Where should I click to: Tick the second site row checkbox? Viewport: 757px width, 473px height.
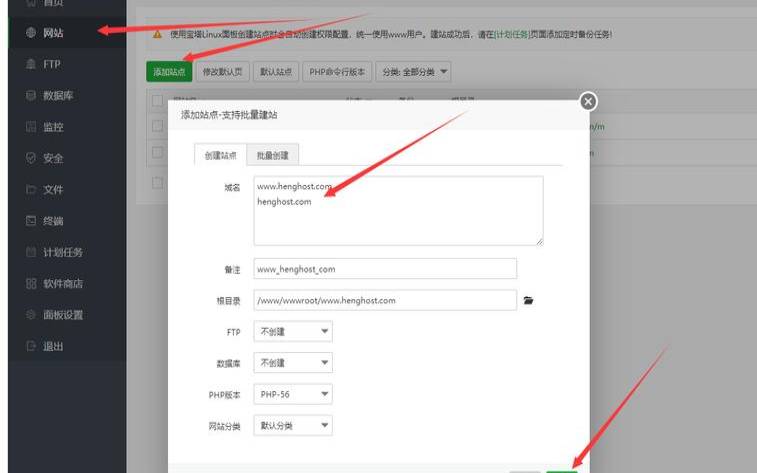click(x=157, y=152)
